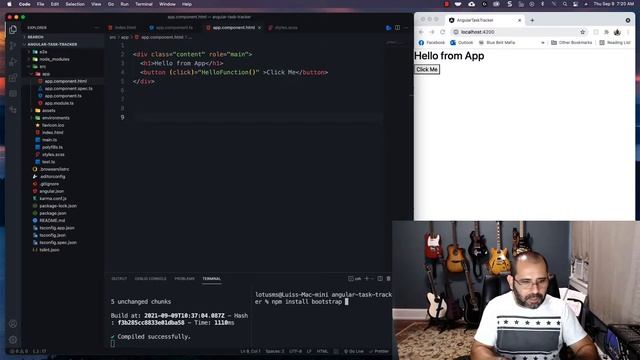Open the Selection menu

point(75,4)
